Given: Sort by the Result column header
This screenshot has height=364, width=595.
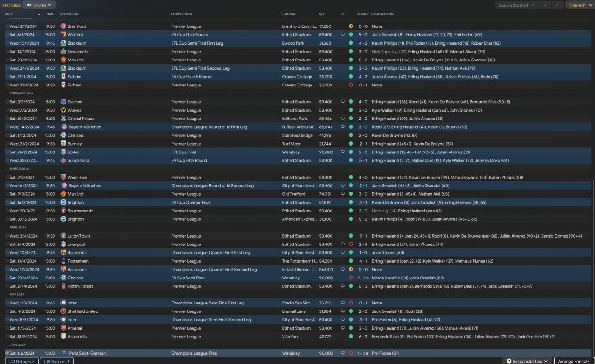Looking at the screenshot, I should (x=363, y=14).
